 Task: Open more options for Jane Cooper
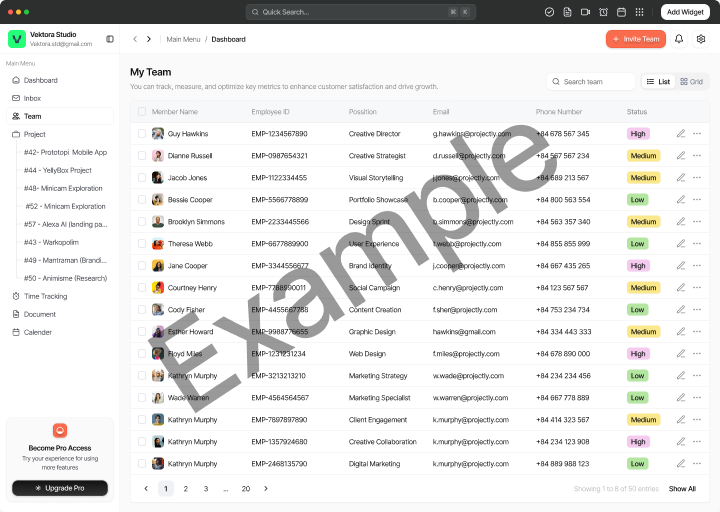click(x=697, y=265)
